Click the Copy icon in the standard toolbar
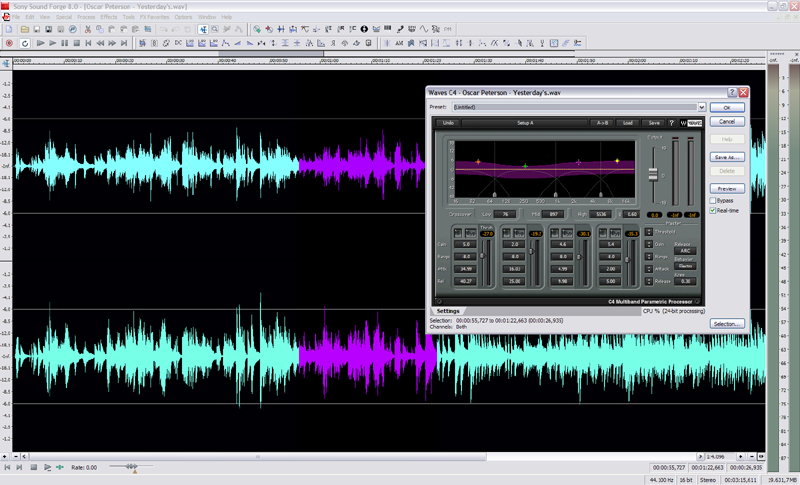The image size is (800, 485). click(99, 30)
